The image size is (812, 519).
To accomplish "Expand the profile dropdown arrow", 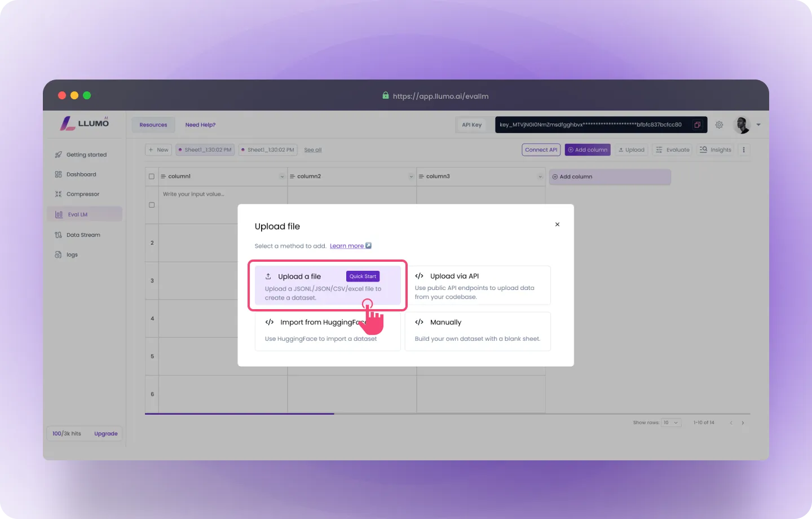I will tap(758, 125).
